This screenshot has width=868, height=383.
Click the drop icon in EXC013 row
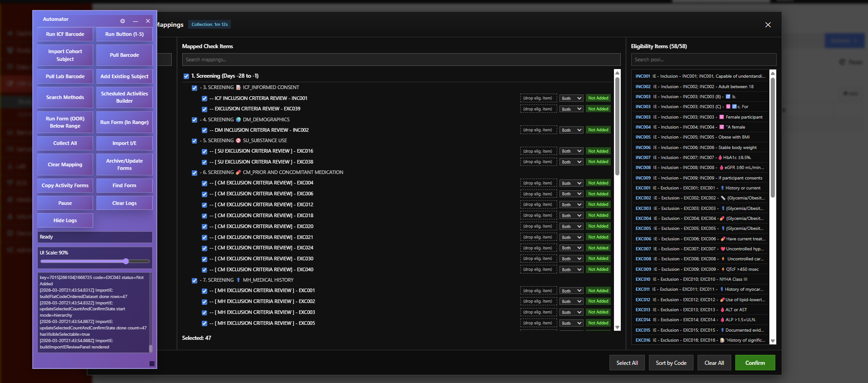(x=723, y=310)
